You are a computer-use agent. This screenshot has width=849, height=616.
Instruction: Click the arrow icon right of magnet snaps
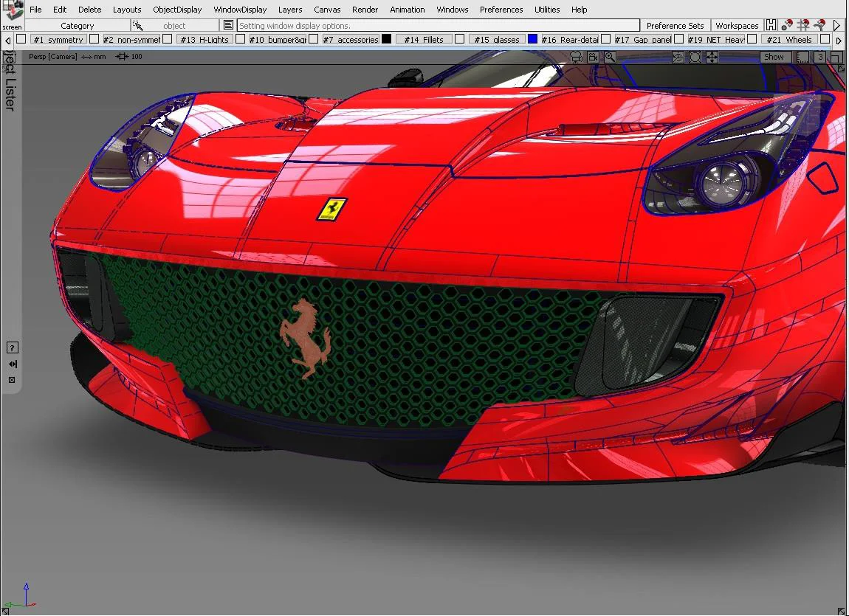(837, 25)
